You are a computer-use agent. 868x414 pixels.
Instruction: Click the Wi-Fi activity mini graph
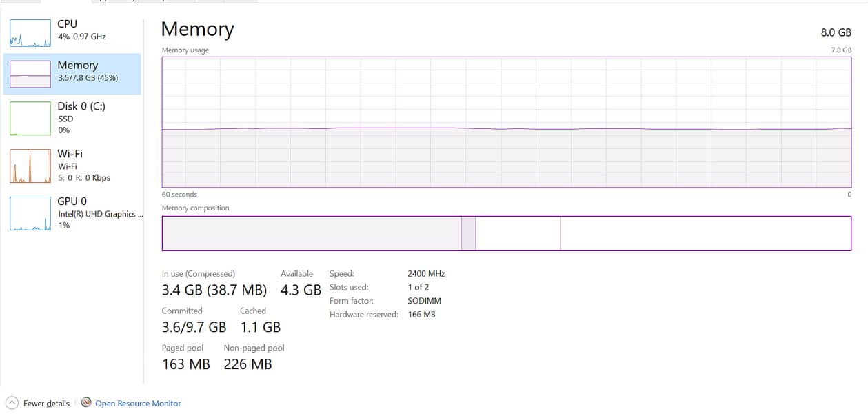[30, 166]
